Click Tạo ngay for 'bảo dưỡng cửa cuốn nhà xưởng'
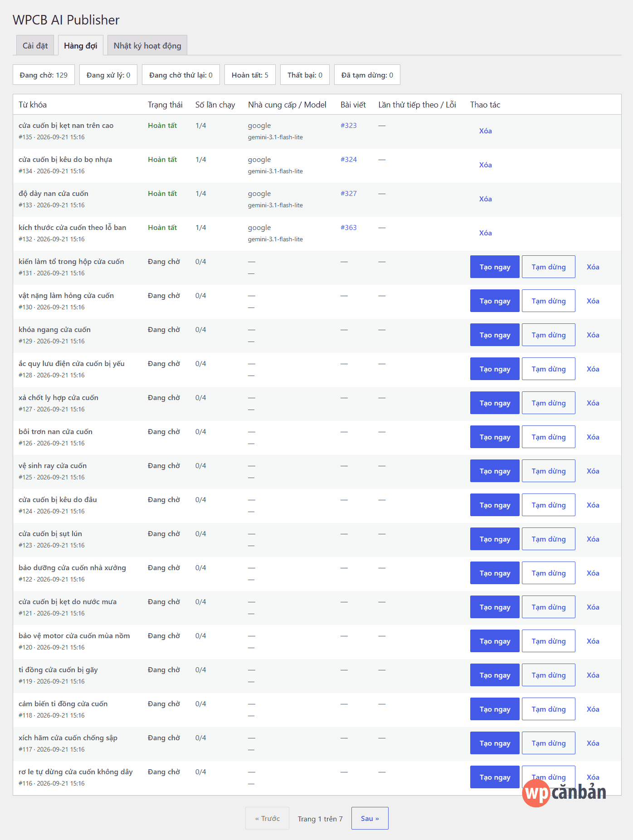Screen dimensions: 633x840 tap(495, 573)
